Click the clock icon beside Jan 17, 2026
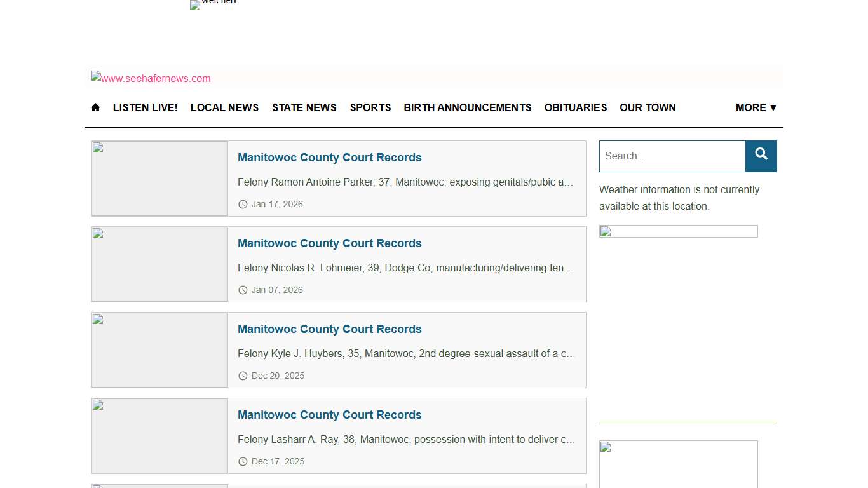Screen dimensions: 868x488 pyautogui.click(x=243, y=204)
